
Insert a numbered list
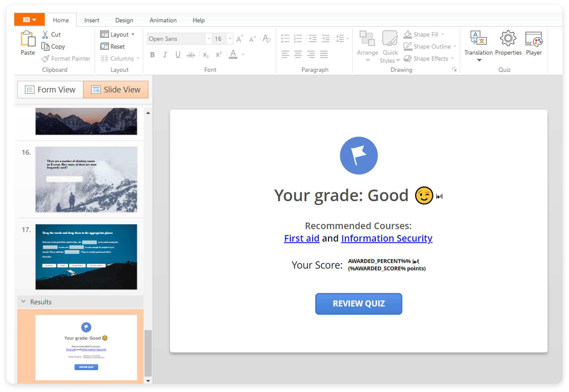coord(298,38)
